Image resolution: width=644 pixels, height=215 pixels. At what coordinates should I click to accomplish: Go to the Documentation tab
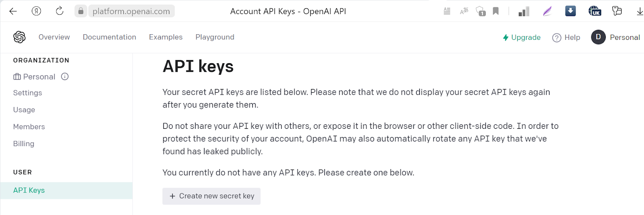109,37
